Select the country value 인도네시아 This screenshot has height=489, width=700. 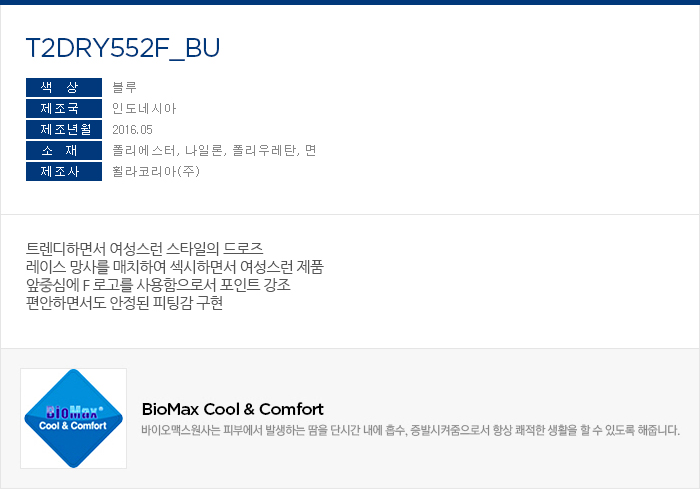[144, 108]
